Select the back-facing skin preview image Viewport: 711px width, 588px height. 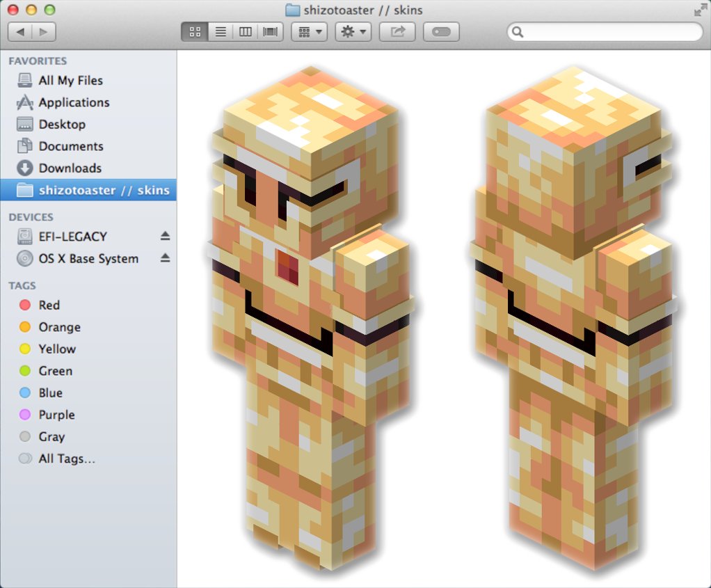pyautogui.click(x=574, y=317)
